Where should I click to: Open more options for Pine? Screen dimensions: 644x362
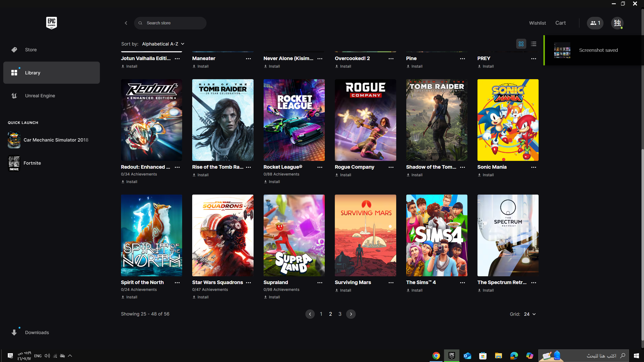tap(462, 59)
